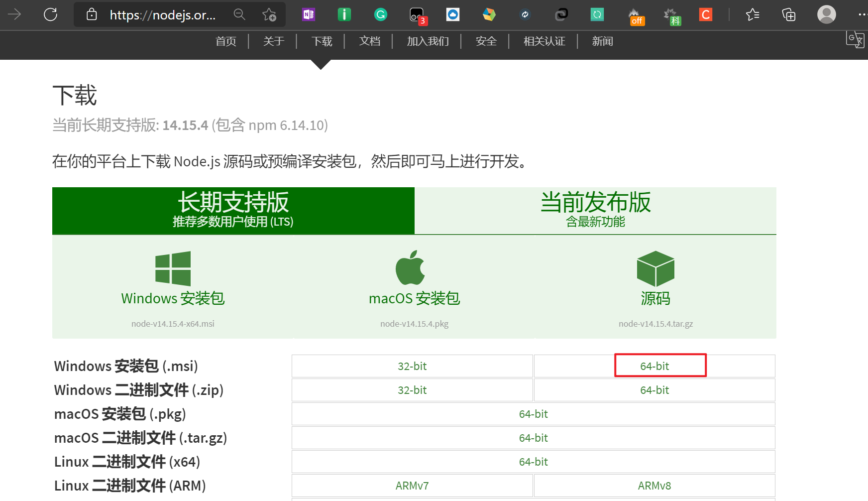Click the extension icon labeled off

(x=636, y=16)
